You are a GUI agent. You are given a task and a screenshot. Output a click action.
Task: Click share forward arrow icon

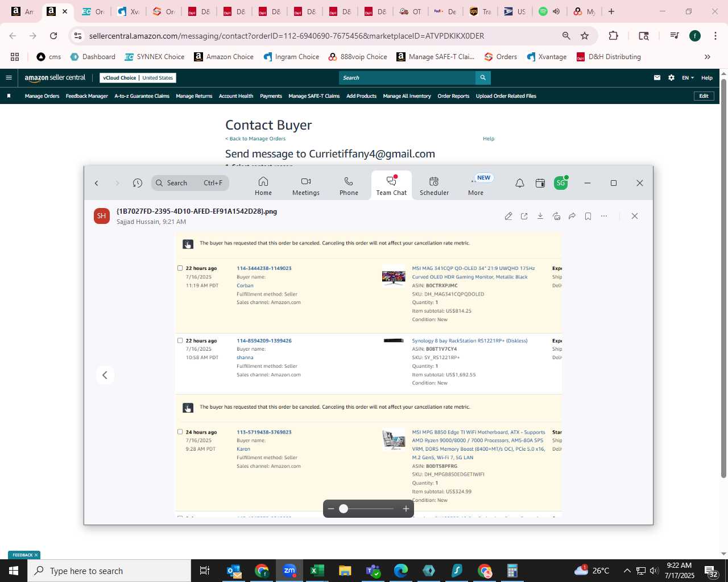point(572,216)
